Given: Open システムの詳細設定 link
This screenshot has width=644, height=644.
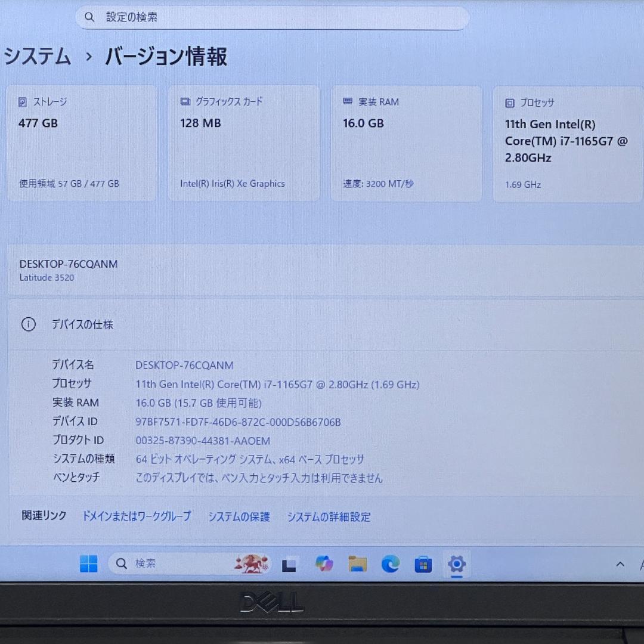Looking at the screenshot, I should point(329,517).
